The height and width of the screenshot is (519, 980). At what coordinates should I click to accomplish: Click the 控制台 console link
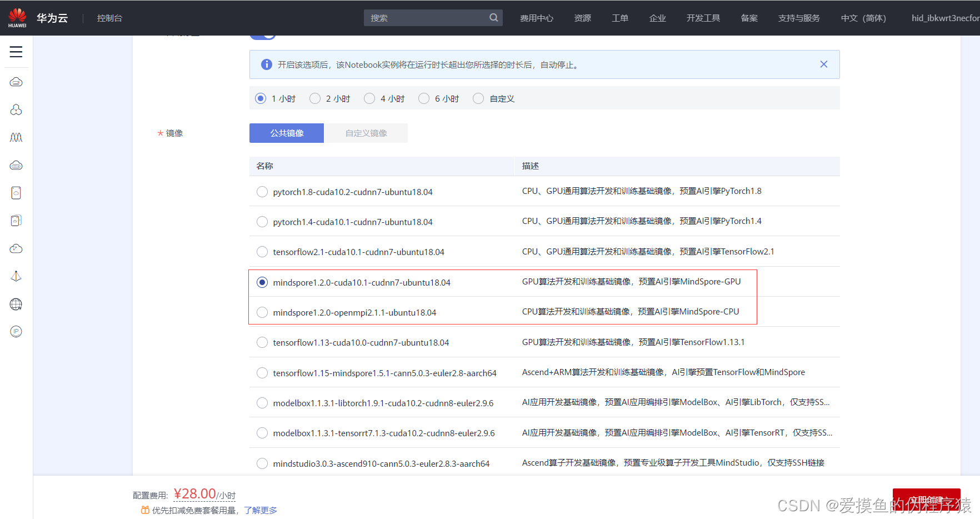tap(109, 18)
